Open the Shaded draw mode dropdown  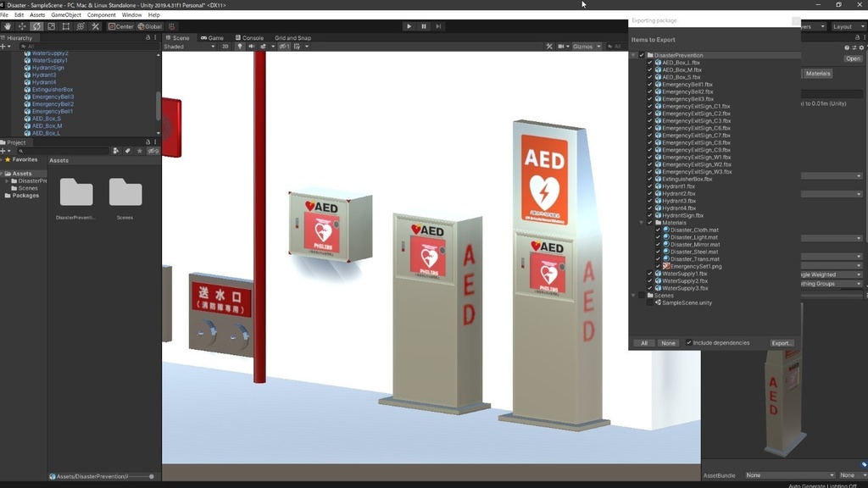189,47
